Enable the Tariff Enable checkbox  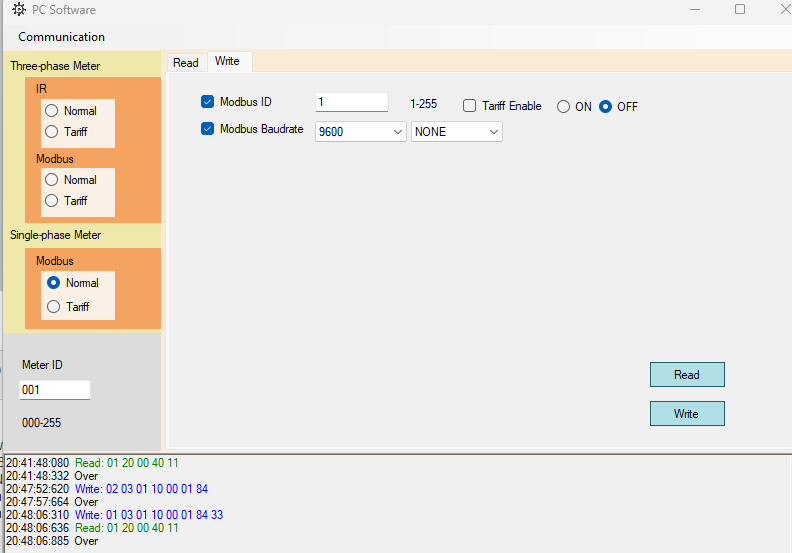[470, 106]
